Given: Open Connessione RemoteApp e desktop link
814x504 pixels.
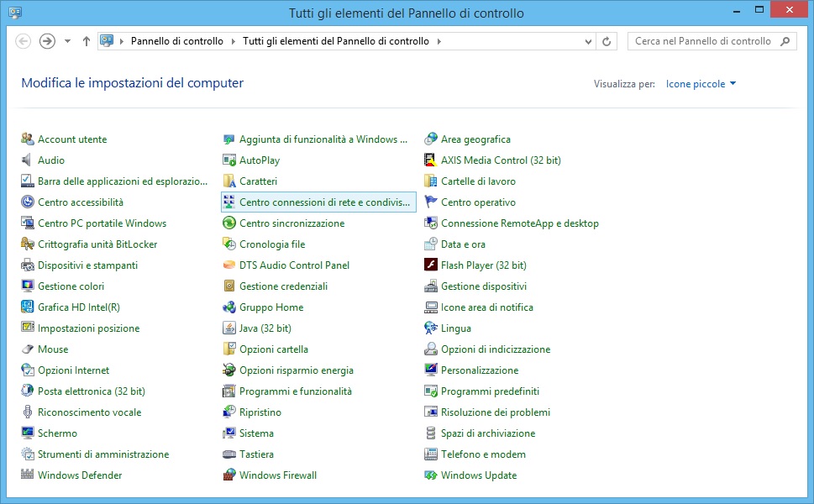Looking at the screenshot, I should pos(520,223).
